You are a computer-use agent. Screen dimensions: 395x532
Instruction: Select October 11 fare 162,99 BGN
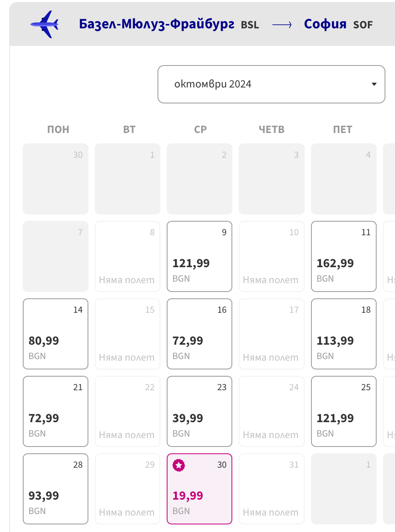point(343,256)
